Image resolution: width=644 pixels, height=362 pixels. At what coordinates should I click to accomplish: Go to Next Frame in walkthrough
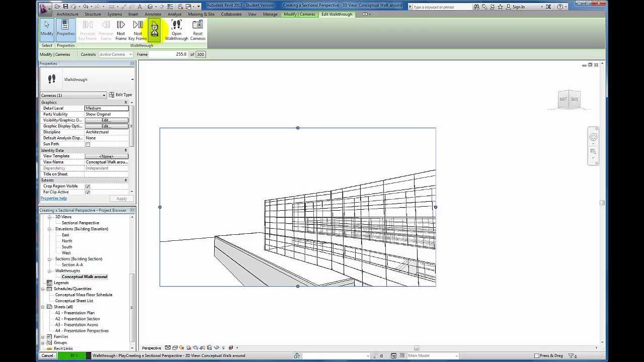[121, 30]
